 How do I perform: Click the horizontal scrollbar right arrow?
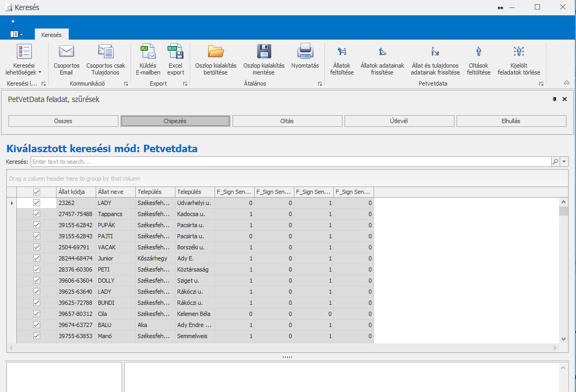[555, 348]
